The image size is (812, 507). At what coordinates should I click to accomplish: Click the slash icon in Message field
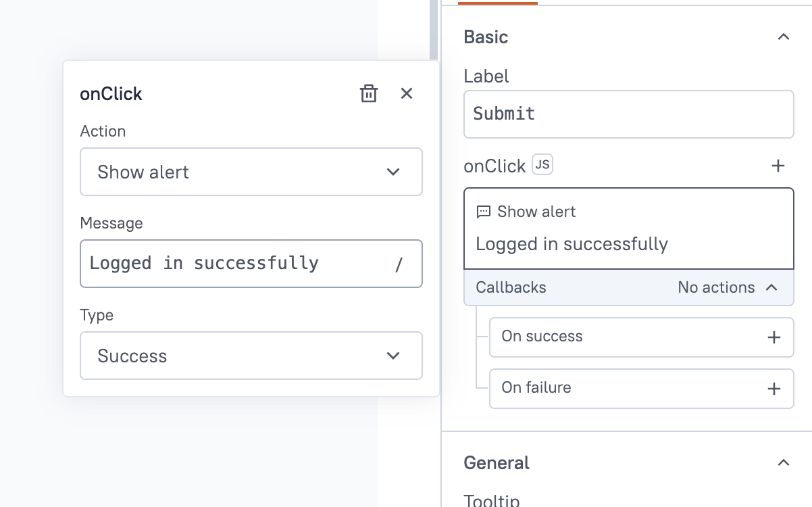pyautogui.click(x=399, y=264)
